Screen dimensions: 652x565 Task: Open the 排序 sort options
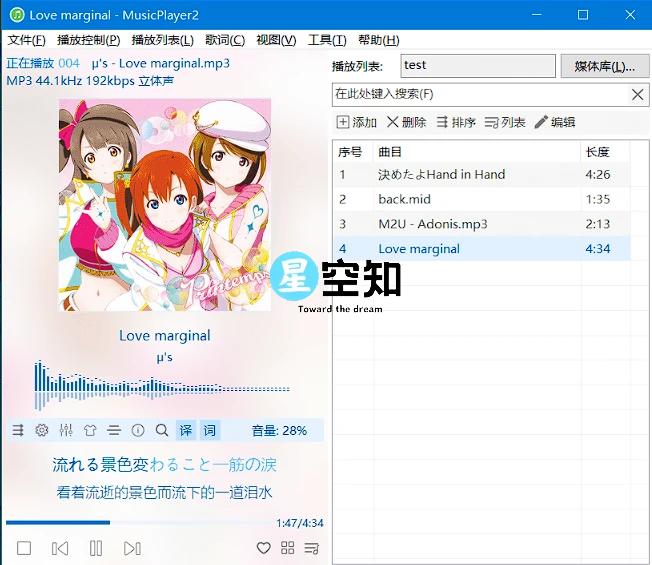[456, 122]
